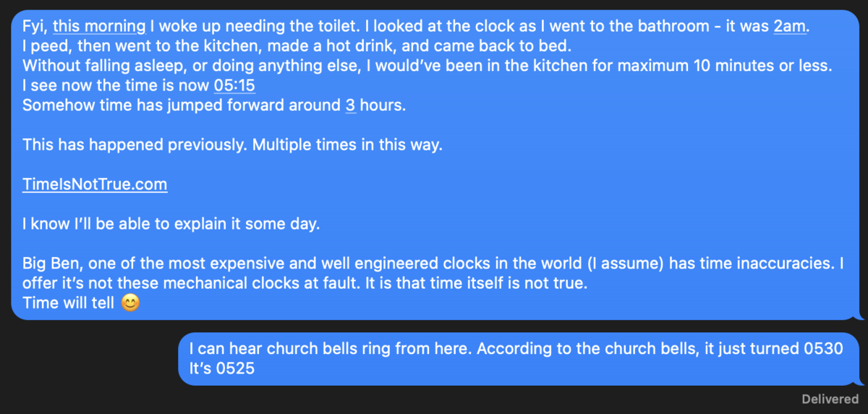The width and height of the screenshot is (868, 414).
Task: Click the "Delivered" status label
Action: point(830,399)
